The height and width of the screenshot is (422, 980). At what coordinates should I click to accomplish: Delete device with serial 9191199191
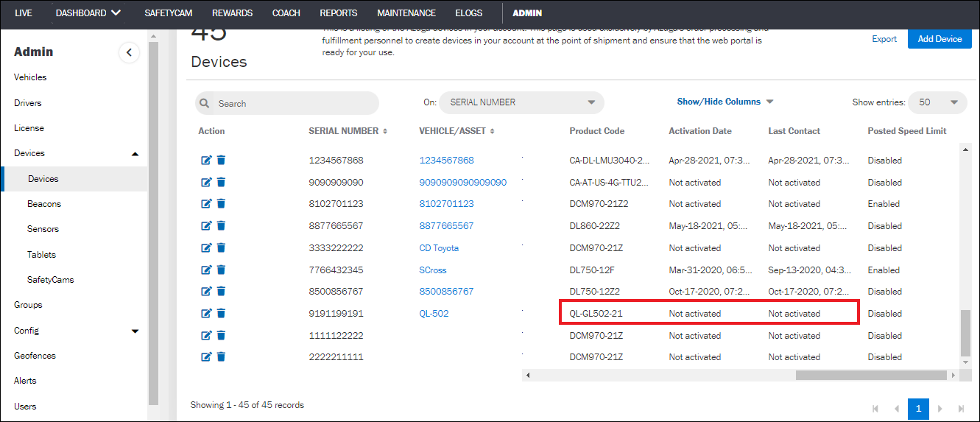click(221, 313)
